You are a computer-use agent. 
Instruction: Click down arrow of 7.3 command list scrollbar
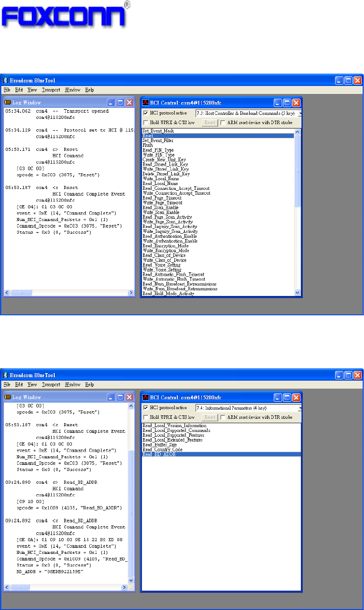[298, 293]
